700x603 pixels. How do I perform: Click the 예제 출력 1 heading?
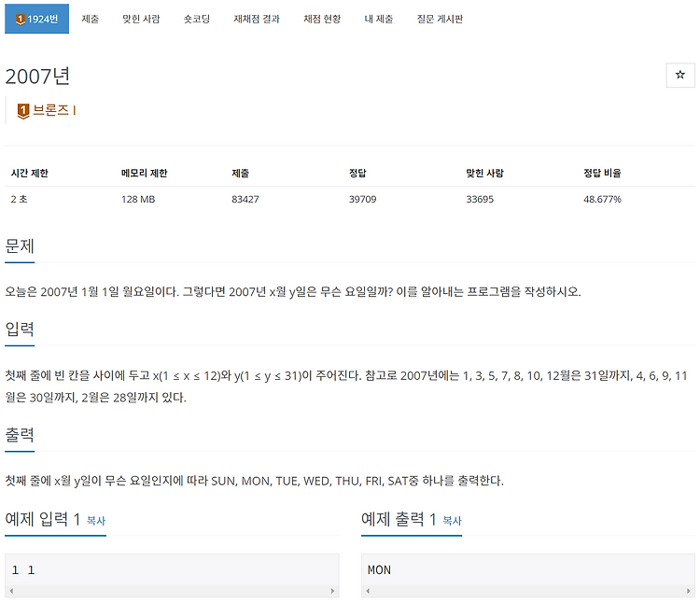tap(399, 519)
